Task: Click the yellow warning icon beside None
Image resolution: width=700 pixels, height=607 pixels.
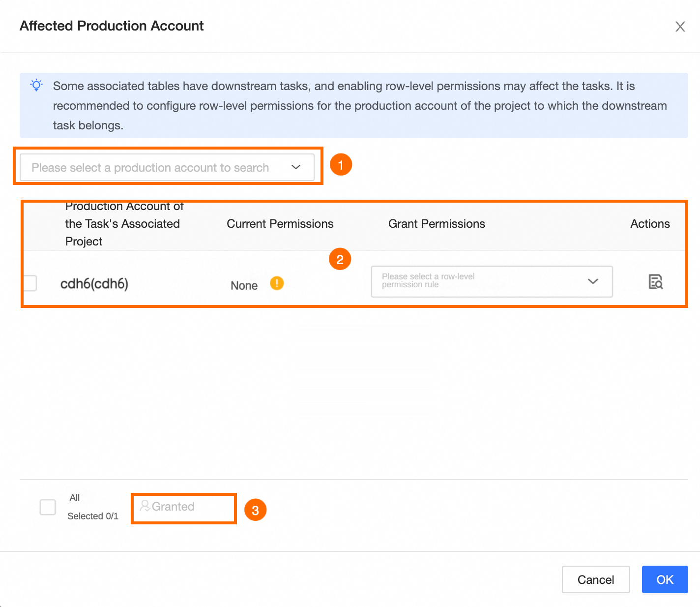Action: tap(277, 283)
